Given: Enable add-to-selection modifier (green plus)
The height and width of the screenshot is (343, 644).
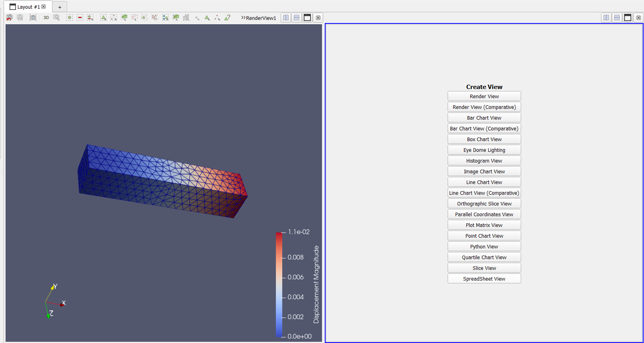Looking at the screenshot, I should coord(70,17).
